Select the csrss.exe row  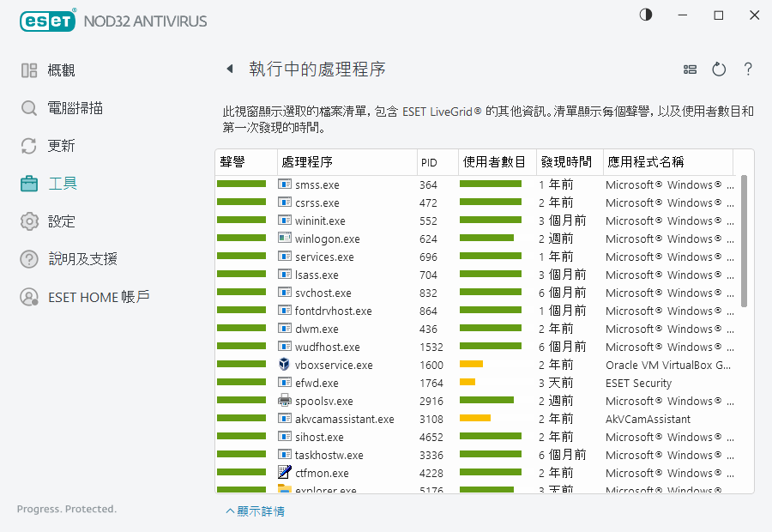(x=475, y=203)
